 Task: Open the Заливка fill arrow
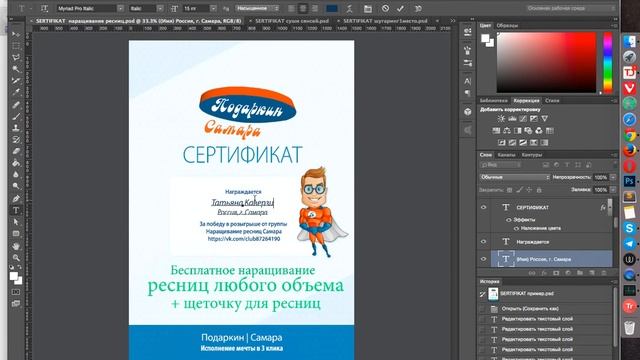coord(613,190)
